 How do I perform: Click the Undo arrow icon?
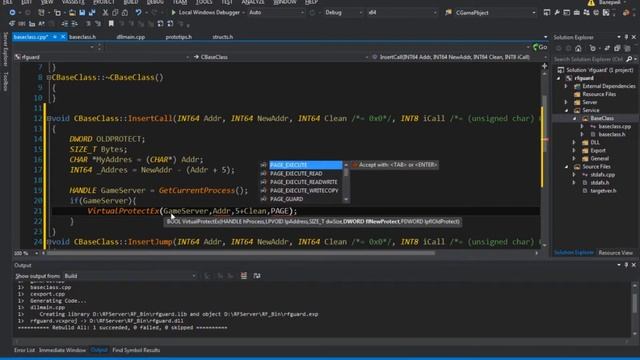tap(138, 13)
